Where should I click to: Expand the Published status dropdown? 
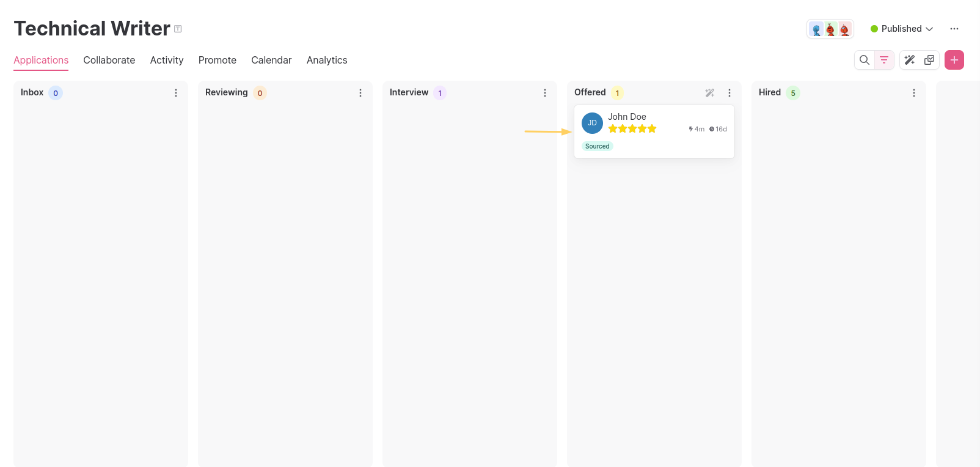point(902,29)
